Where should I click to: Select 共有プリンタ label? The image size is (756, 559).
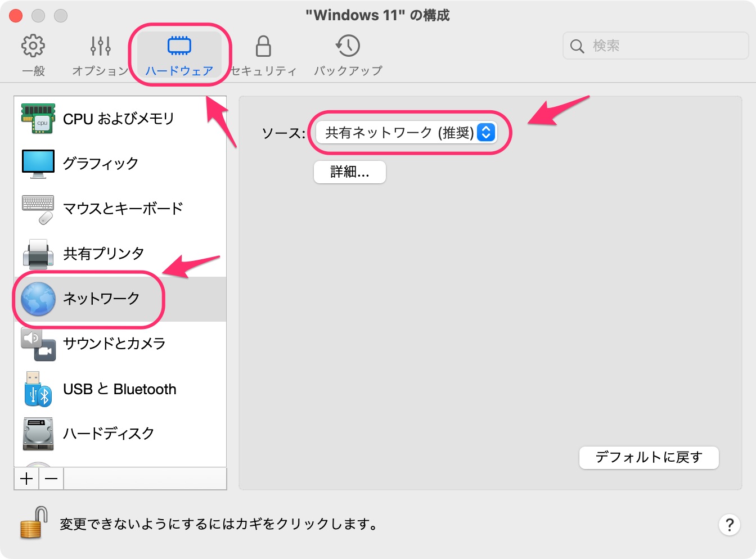tap(103, 254)
